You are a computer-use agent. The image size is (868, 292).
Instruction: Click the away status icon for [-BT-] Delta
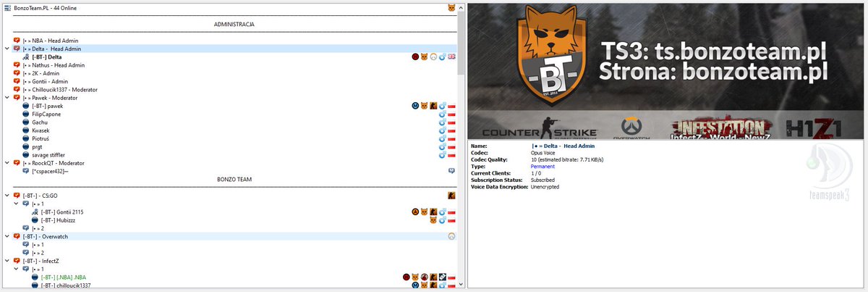pos(27,57)
